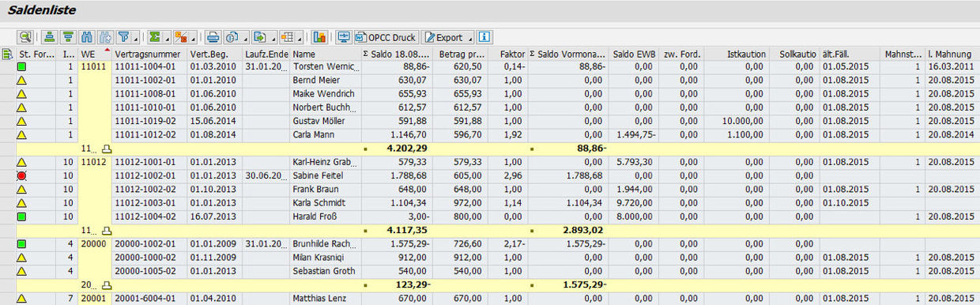Click the Views toolbar icon
980x305 pixels.
(x=232, y=37)
